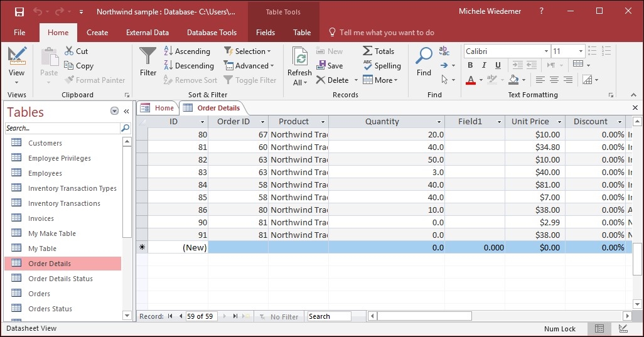Click the Save icon in the title bar
644x337 pixels.
(19, 12)
